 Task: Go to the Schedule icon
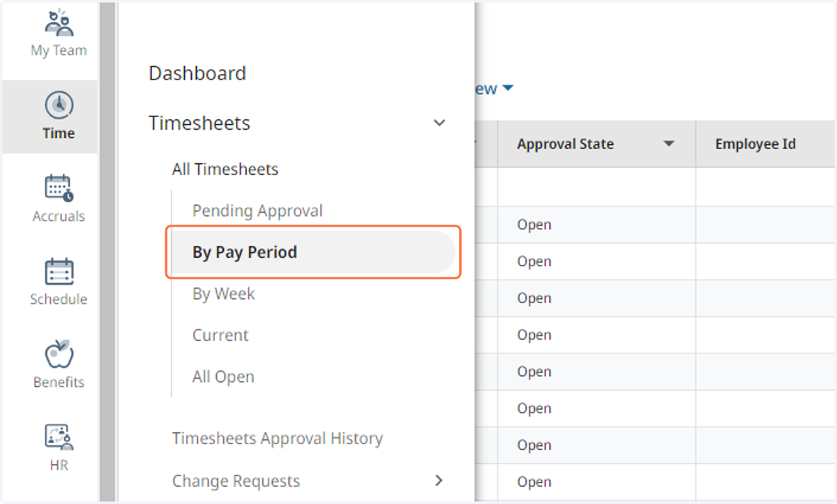tap(59, 272)
